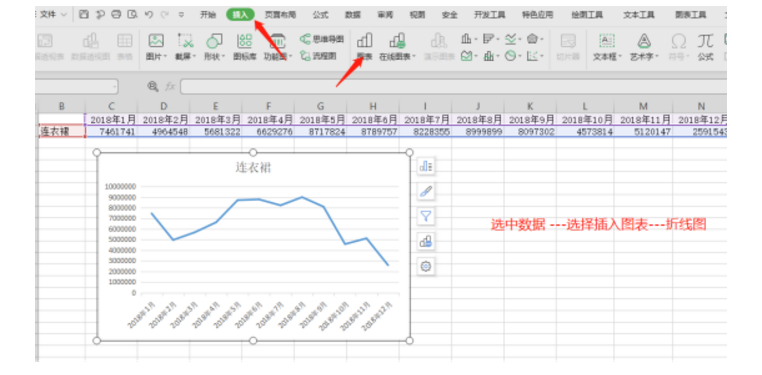Image resolution: width=762 pixels, height=375 pixels.
Task: Click the 图表 chart button
Action: click(x=364, y=47)
